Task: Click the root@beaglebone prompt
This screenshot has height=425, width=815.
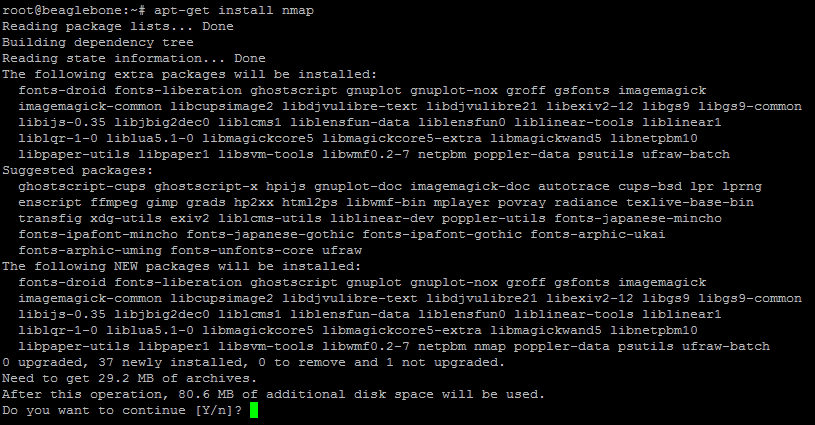Action: tap(74, 10)
